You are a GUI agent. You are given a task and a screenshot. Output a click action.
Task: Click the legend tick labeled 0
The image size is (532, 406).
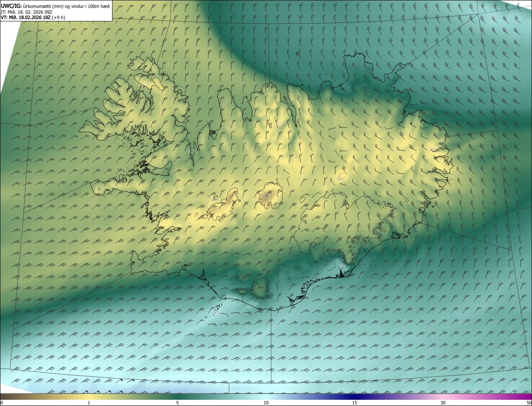pos(1,403)
